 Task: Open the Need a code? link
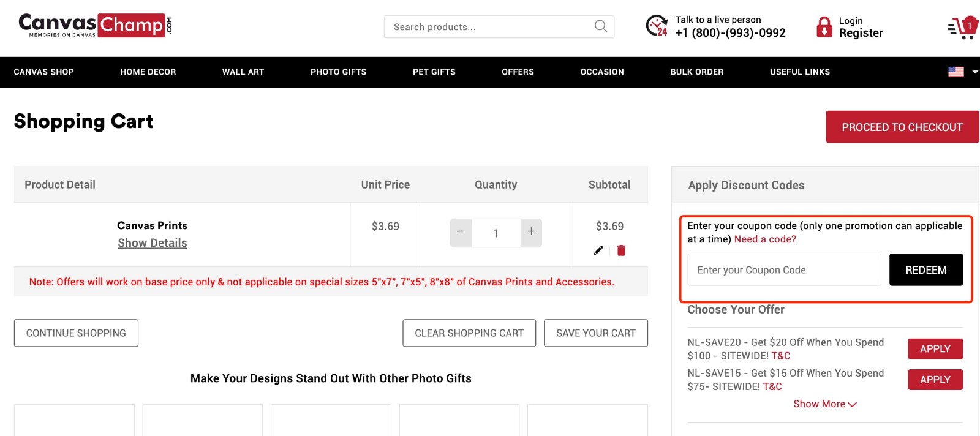[764, 239]
